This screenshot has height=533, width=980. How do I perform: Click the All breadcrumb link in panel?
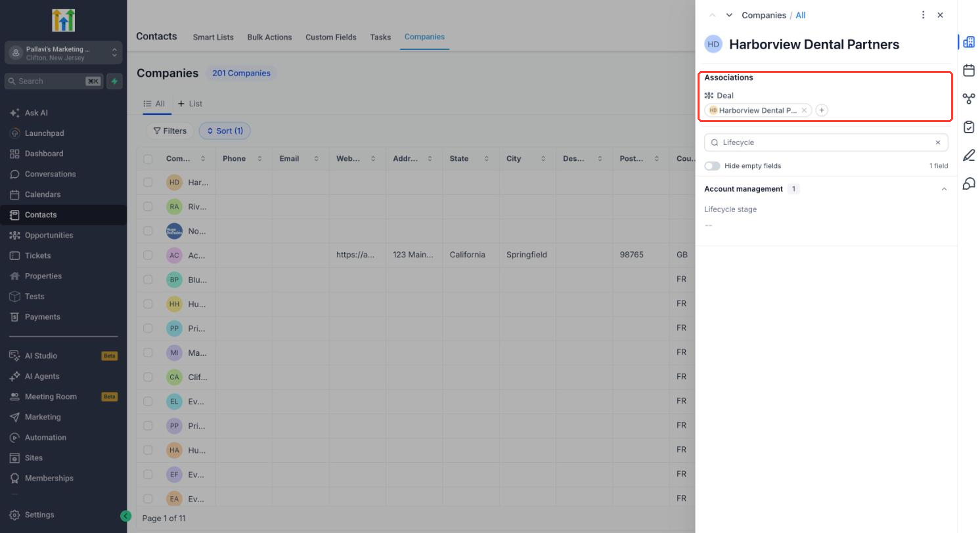800,15
